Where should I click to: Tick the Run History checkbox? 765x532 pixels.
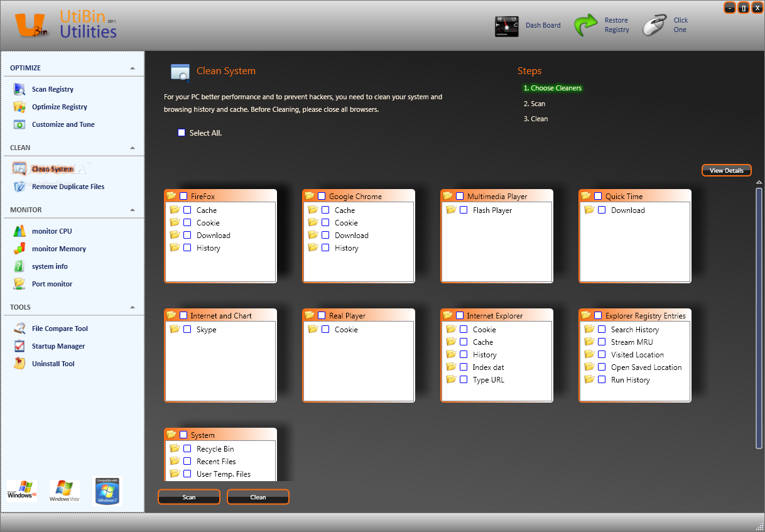[602, 380]
